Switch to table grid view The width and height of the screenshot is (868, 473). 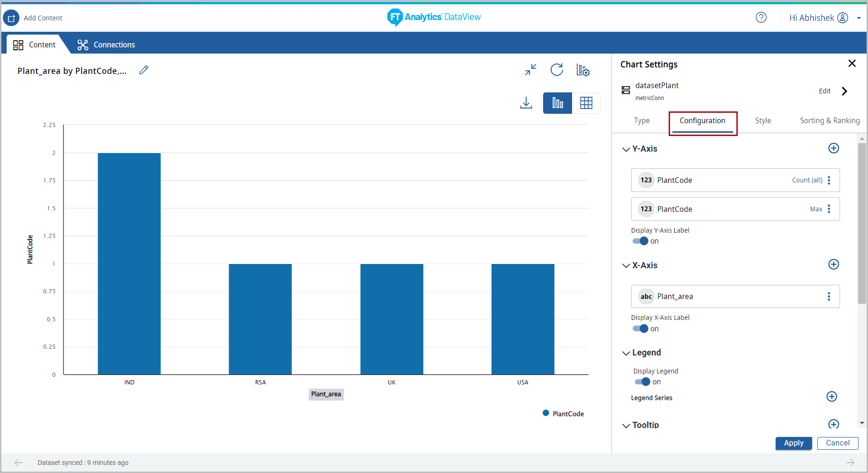pyautogui.click(x=586, y=103)
